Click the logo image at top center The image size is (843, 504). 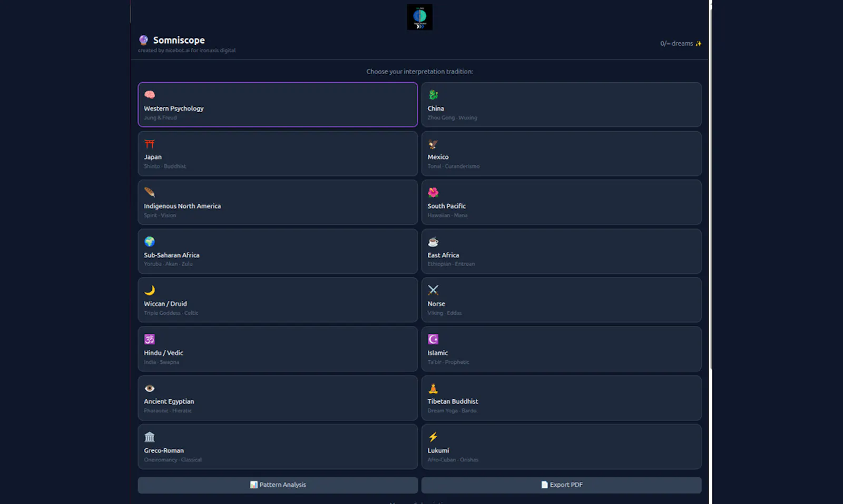[420, 17]
